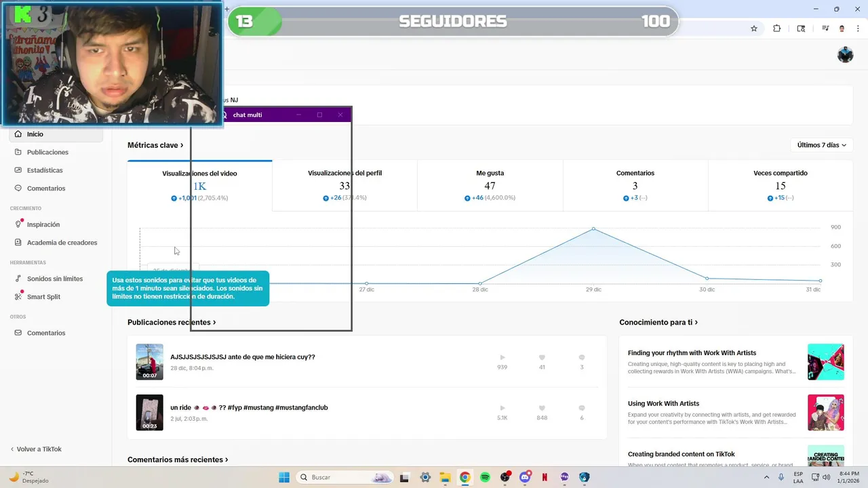Click the 27 dic chart data point
Image resolution: width=868 pixels, height=488 pixels.
click(367, 283)
